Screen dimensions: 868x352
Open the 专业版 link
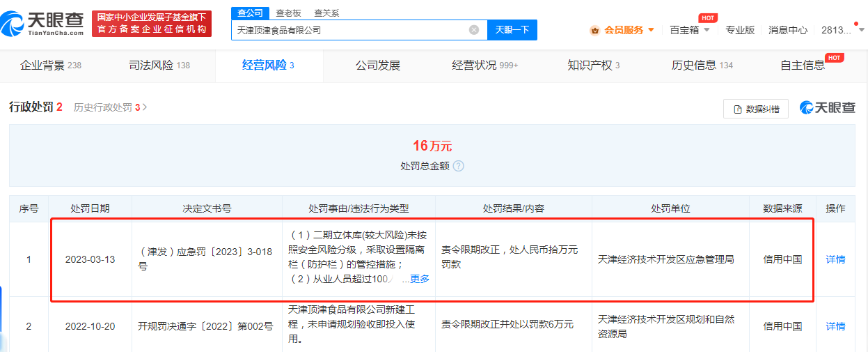(740, 30)
